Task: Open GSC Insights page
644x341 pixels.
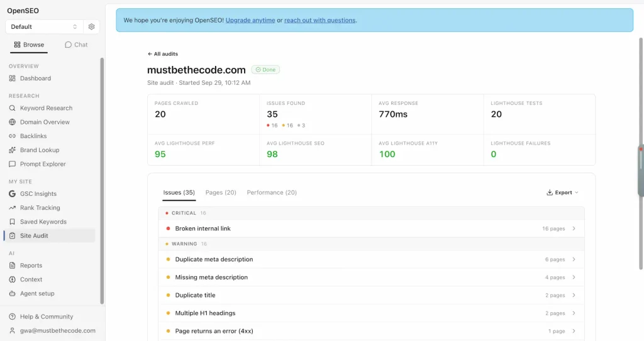Action: 38,193
